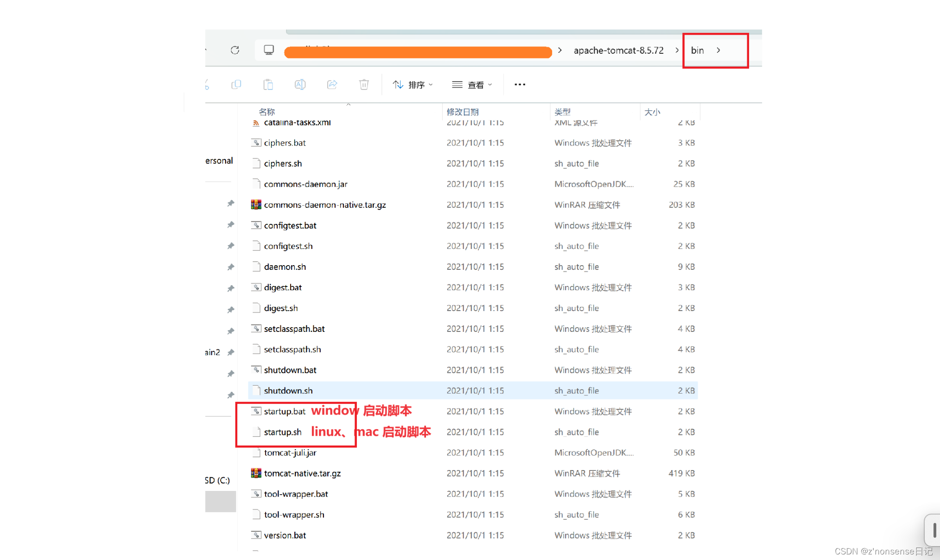Screen dimensions: 940x560
Task: Open the 查看 view dropdown
Action: click(472, 85)
